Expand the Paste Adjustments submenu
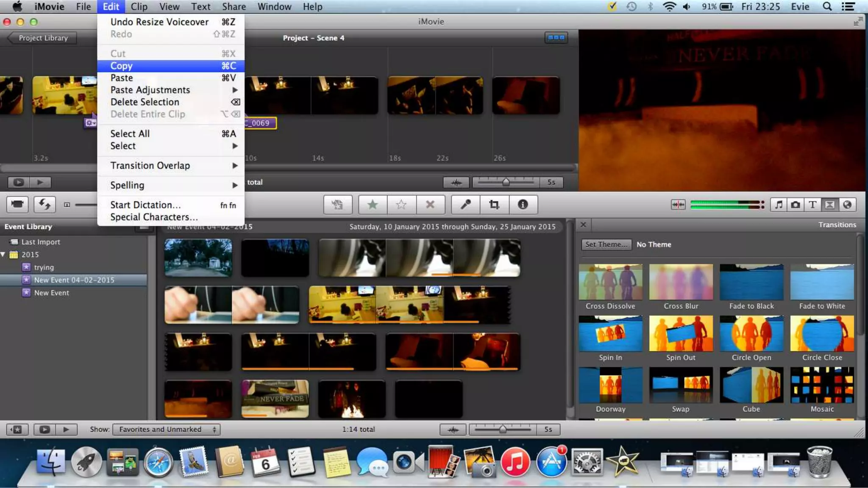 pyautogui.click(x=171, y=90)
